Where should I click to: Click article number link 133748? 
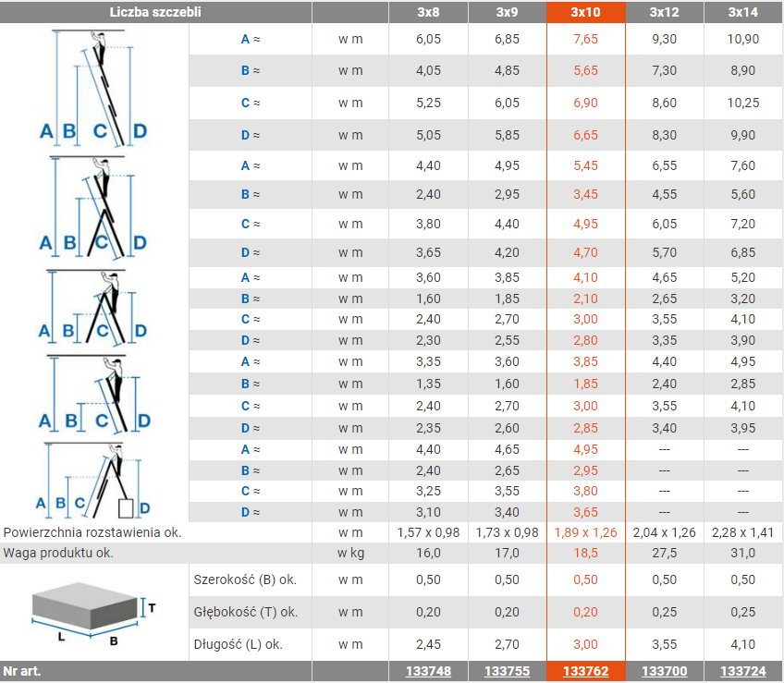(x=428, y=672)
